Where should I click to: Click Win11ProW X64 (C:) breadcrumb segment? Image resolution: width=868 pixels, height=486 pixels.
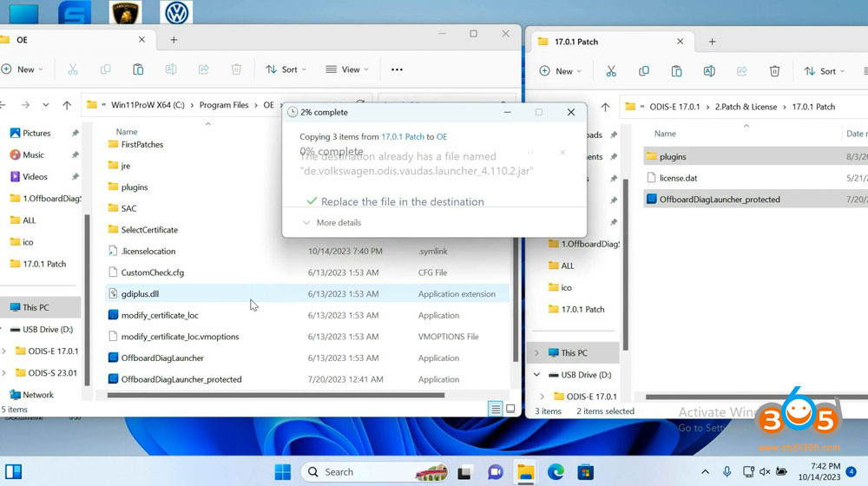coord(148,105)
